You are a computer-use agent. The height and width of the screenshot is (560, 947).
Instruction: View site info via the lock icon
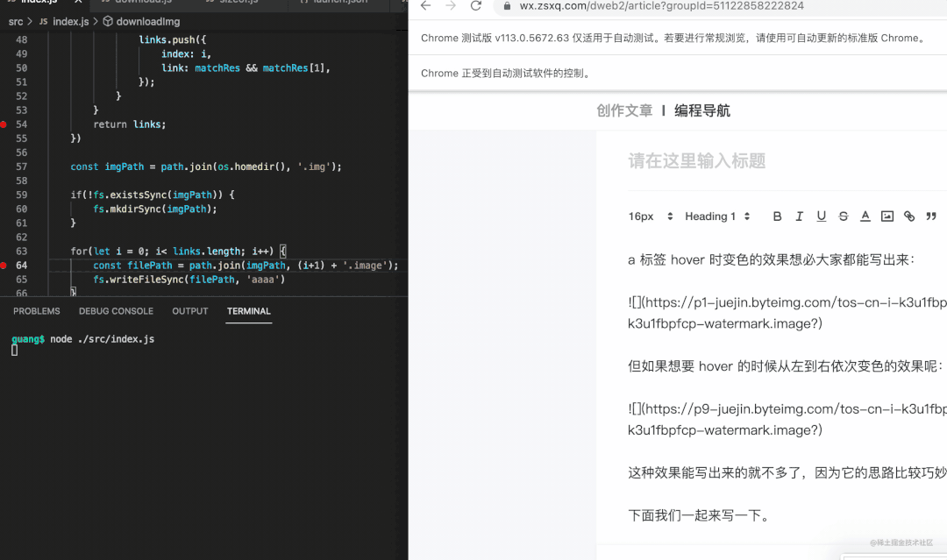(x=508, y=6)
